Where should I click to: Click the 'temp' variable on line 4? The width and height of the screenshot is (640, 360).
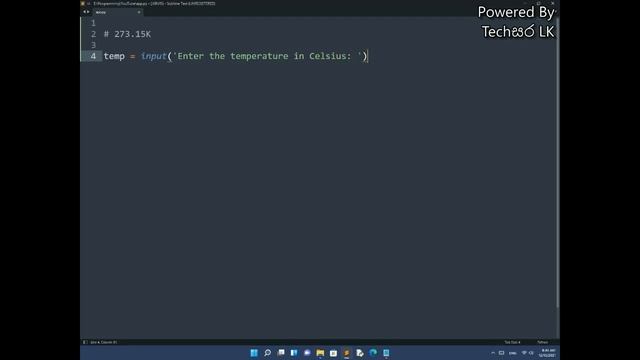tap(114, 56)
